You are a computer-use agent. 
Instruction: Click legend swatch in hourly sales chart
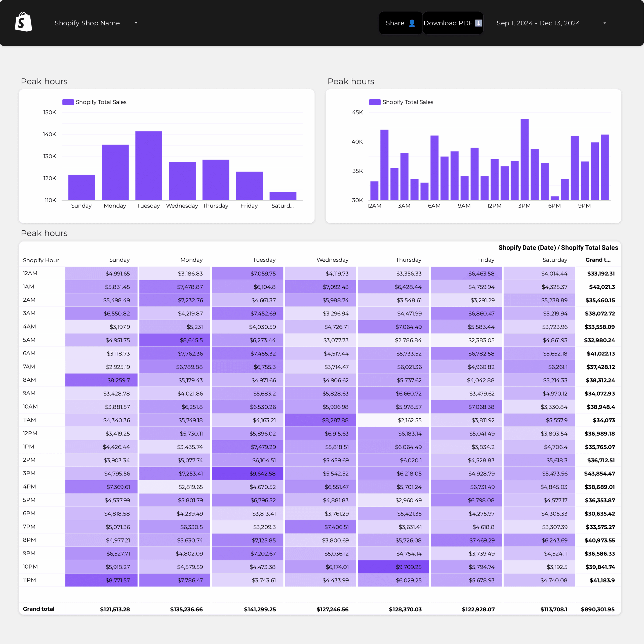point(375,102)
